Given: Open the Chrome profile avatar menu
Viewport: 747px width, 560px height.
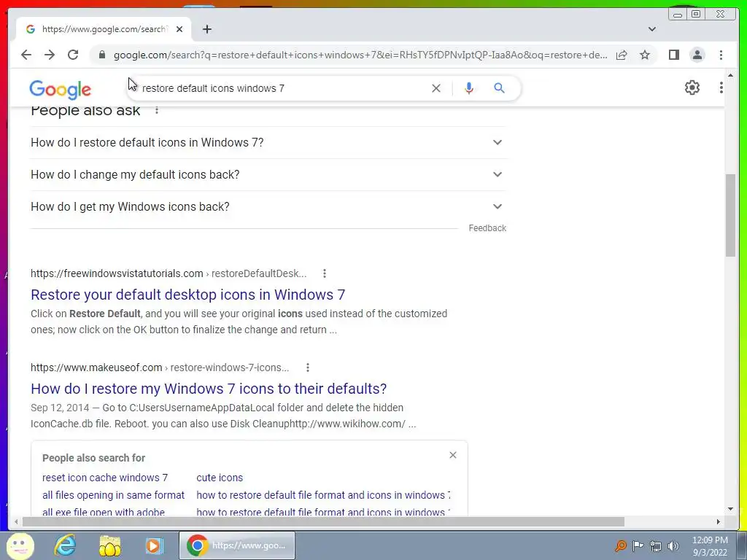Looking at the screenshot, I should point(697,55).
